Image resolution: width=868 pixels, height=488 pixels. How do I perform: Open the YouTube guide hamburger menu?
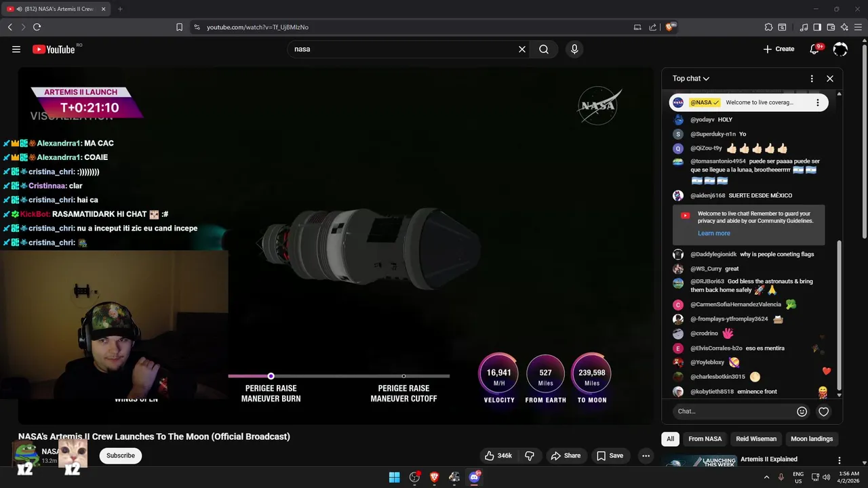16,49
